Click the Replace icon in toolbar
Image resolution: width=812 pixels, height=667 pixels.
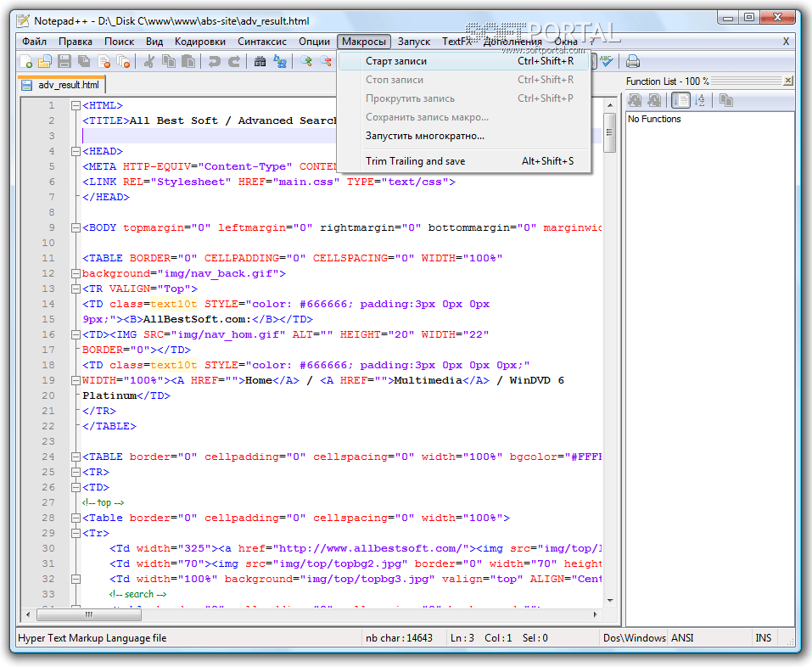point(279,61)
